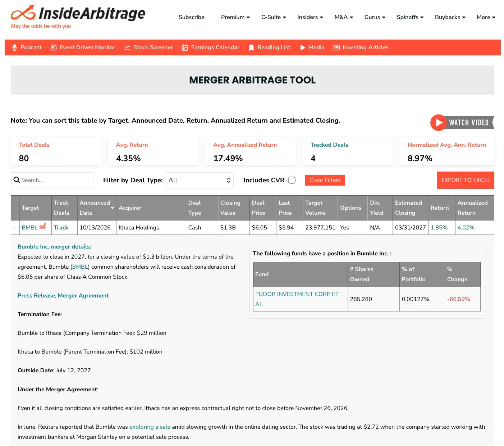This screenshot has width=504, height=446.
Task: Click Track for the BMBL deal
Action: point(61,228)
